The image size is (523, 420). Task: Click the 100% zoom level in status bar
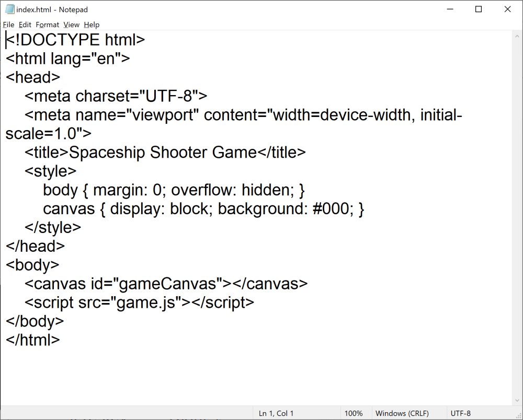(354, 413)
